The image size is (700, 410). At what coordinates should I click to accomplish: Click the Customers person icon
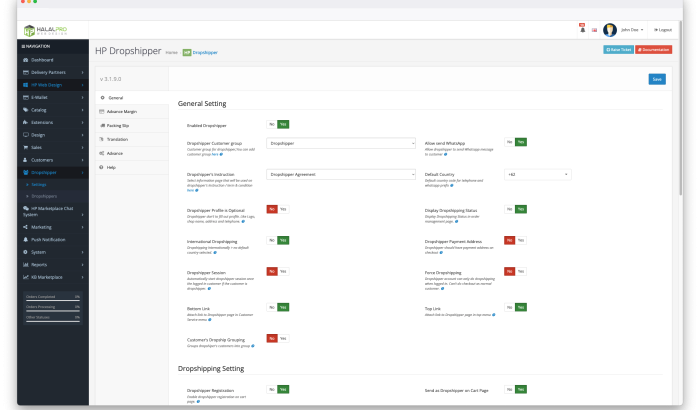pos(25,160)
